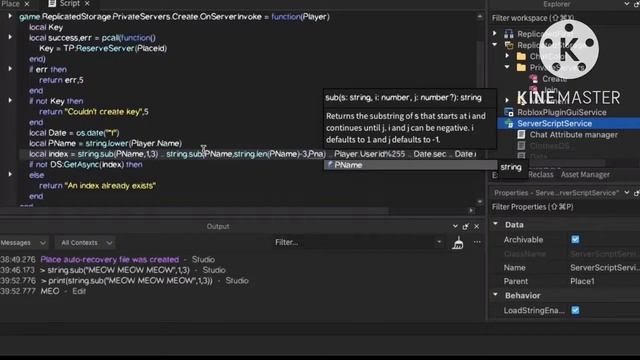Close the Script tab
The height and width of the screenshot is (360, 640).
click(x=87, y=4)
